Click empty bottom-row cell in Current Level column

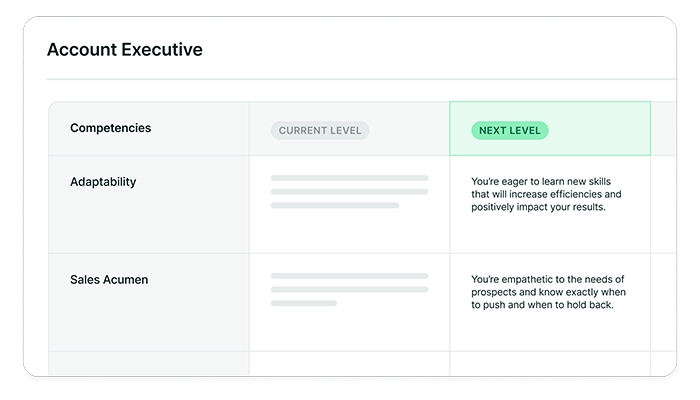(x=349, y=363)
